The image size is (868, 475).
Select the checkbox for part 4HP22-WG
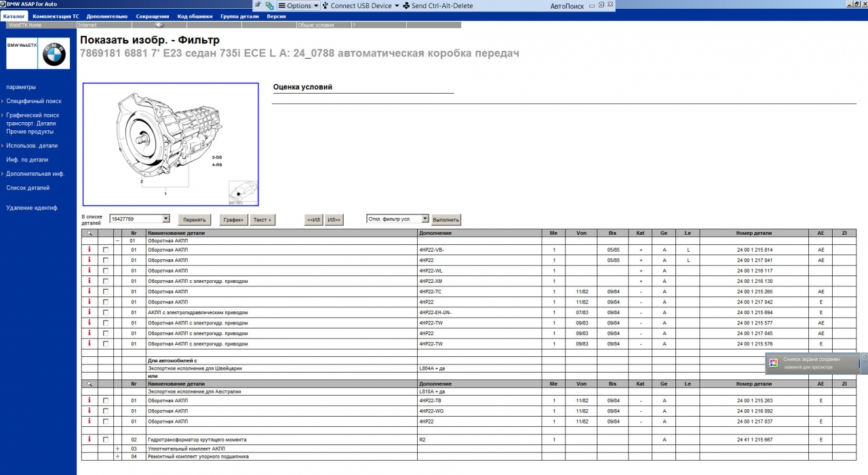(x=106, y=411)
